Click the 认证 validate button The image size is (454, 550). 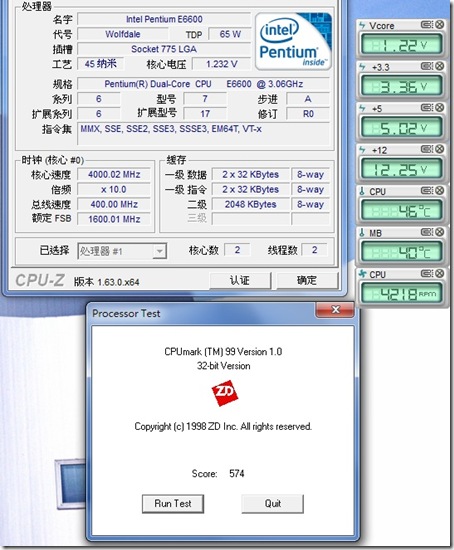click(240, 280)
